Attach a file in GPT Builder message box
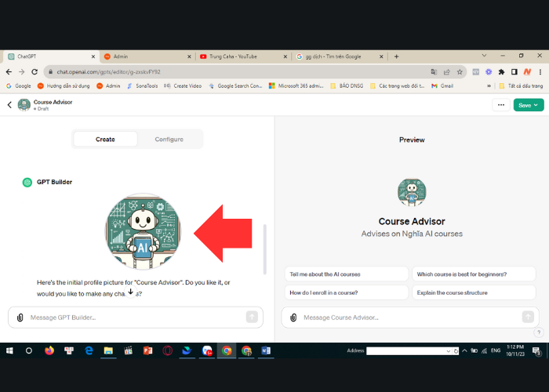This screenshot has width=549, height=392. (x=20, y=317)
